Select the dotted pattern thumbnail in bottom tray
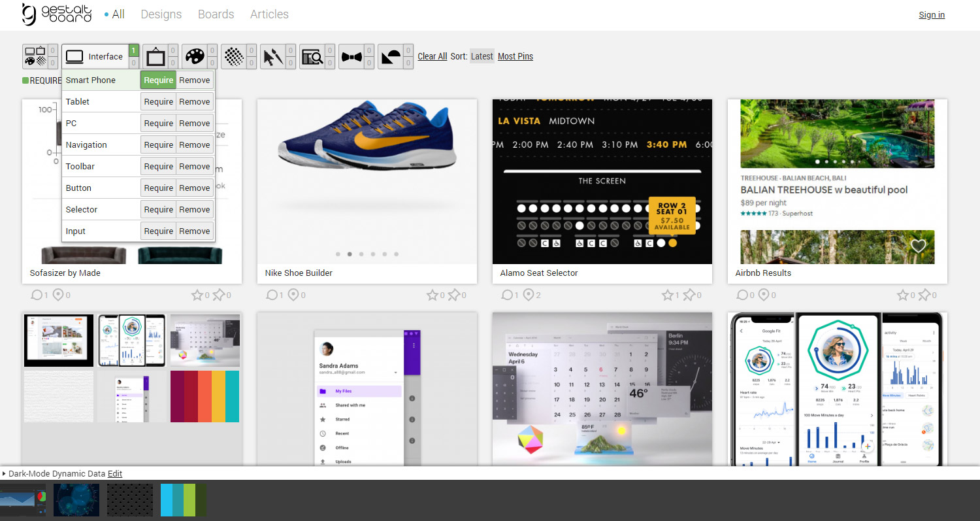Viewport: 980px width, 521px height. [130, 500]
